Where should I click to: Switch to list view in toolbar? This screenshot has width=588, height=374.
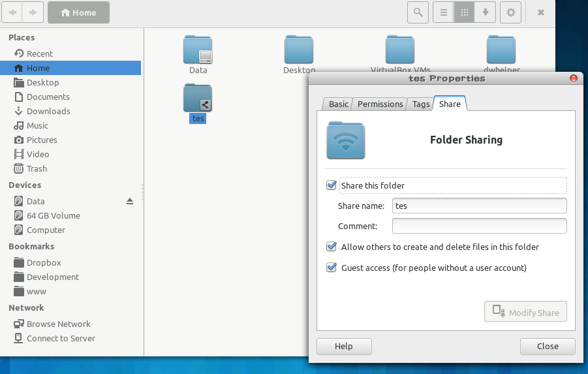tap(444, 12)
